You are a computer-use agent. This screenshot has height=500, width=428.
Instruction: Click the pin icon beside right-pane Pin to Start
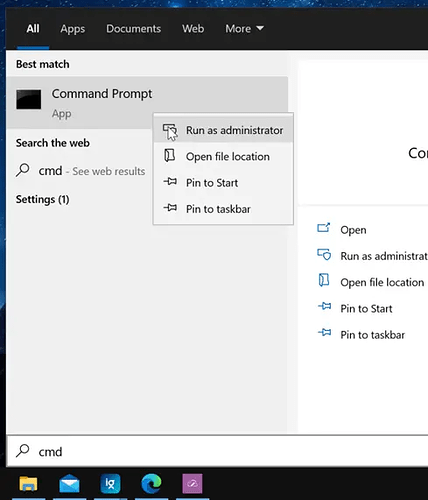click(x=324, y=306)
